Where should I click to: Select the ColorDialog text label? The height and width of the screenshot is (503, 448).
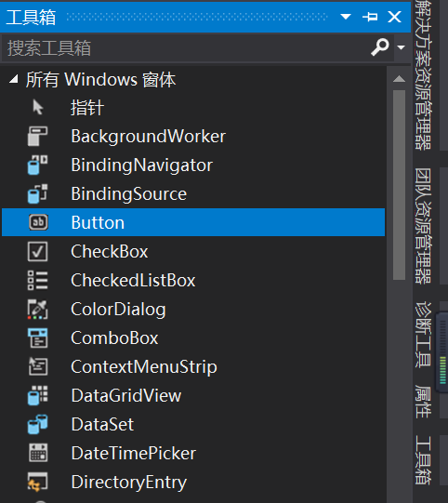[x=118, y=310]
